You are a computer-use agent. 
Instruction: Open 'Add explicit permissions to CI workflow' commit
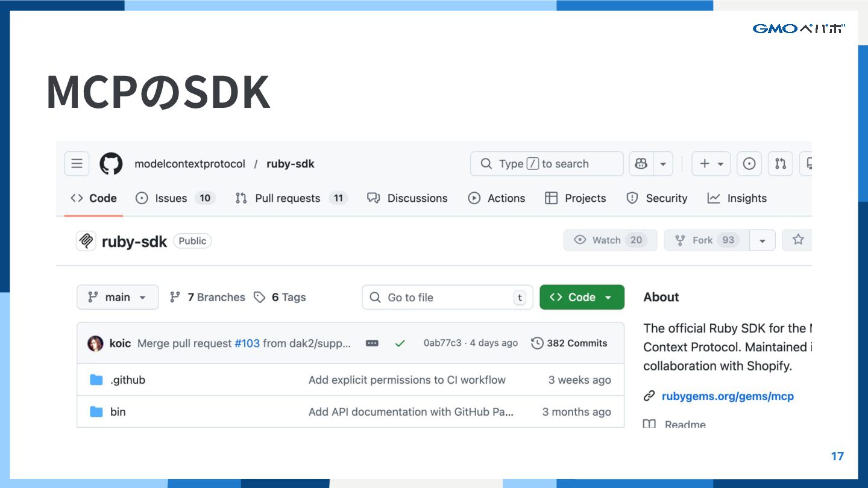(407, 380)
